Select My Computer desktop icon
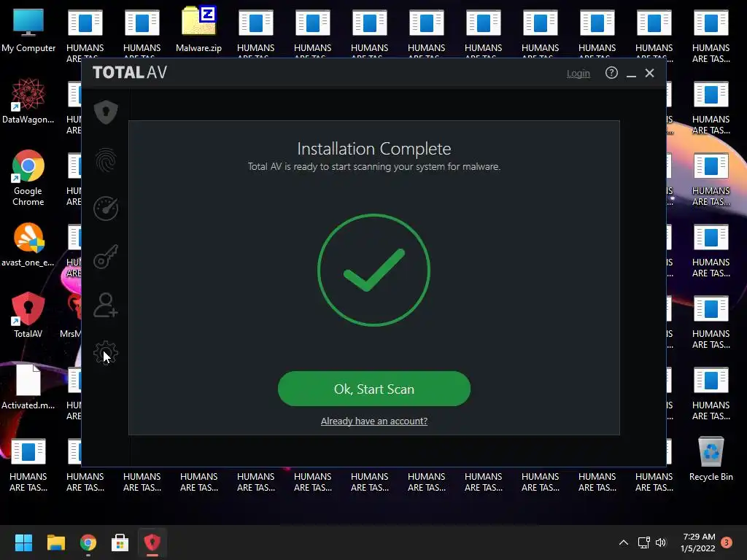 click(x=28, y=30)
